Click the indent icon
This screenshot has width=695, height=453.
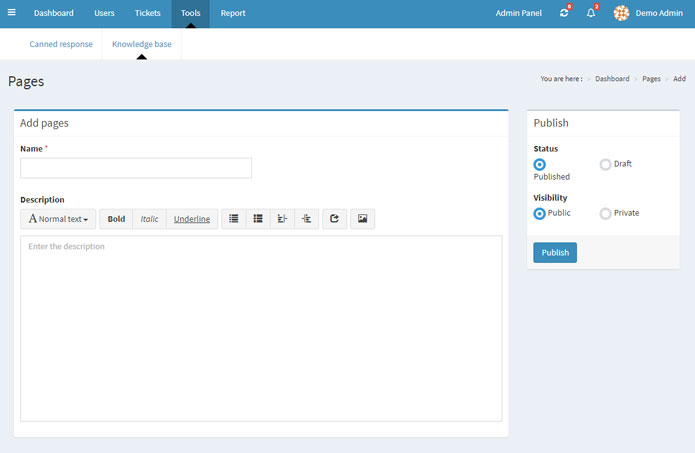point(306,219)
